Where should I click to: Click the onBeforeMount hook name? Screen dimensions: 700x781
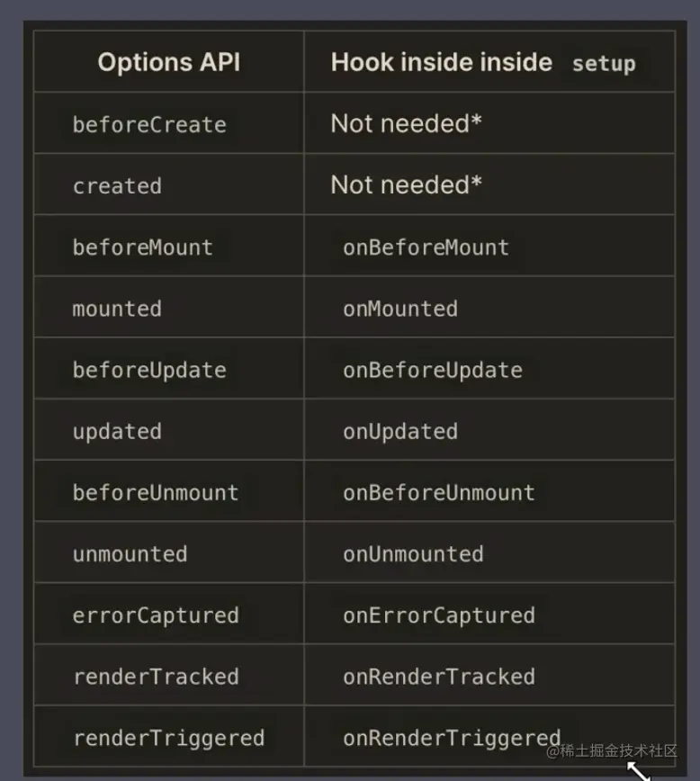tap(426, 247)
